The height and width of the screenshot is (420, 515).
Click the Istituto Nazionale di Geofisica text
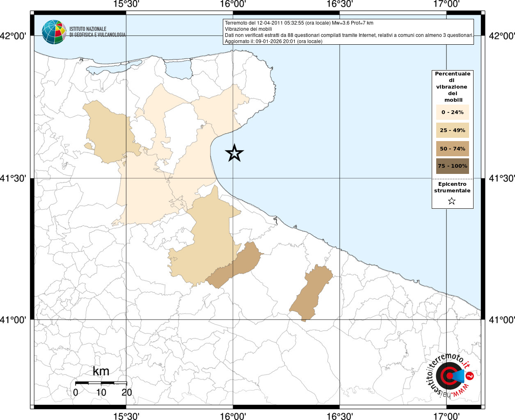[x=97, y=32]
